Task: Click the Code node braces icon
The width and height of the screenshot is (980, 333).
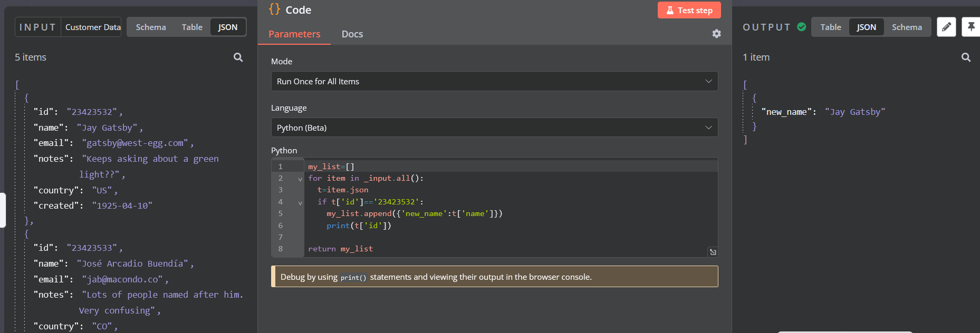Action: point(274,9)
